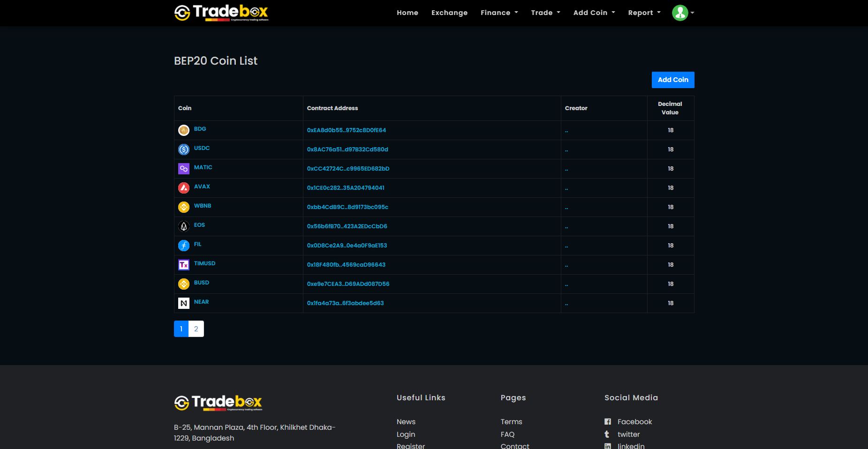Image resolution: width=868 pixels, height=449 pixels.
Task: Click the BUSD coin icon
Action: 184,284
